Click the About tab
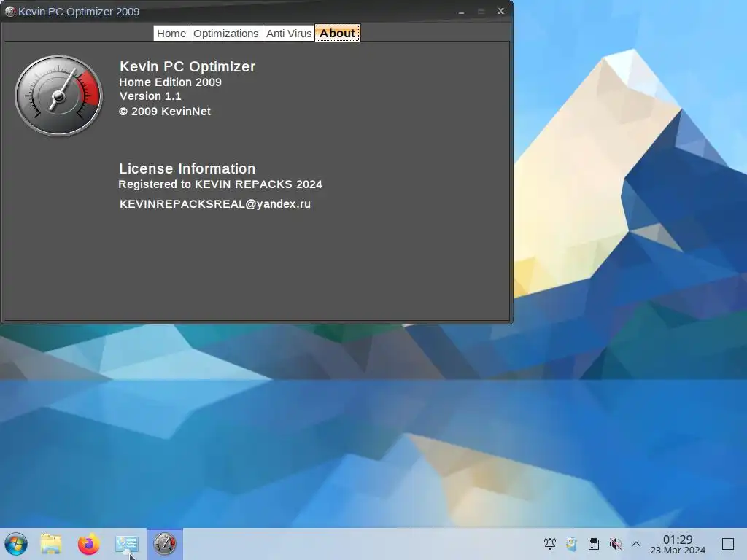 point(337,34)
